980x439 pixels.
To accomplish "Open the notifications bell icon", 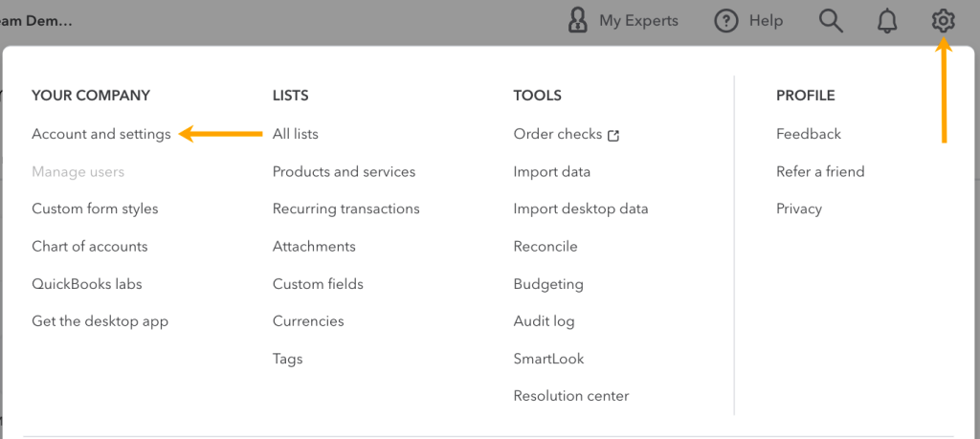I will point(888,20).
